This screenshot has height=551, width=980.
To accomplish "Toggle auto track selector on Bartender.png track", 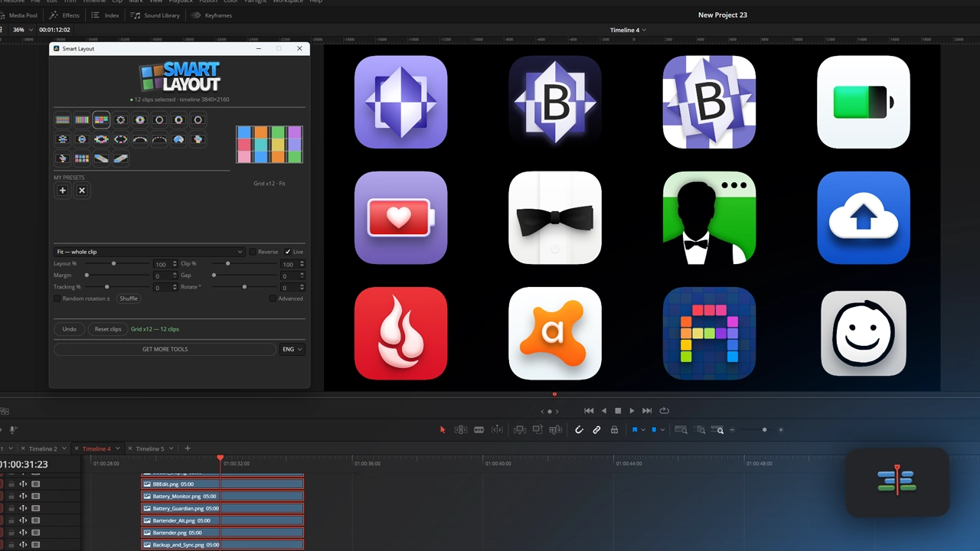I will [x=23, y=533].
